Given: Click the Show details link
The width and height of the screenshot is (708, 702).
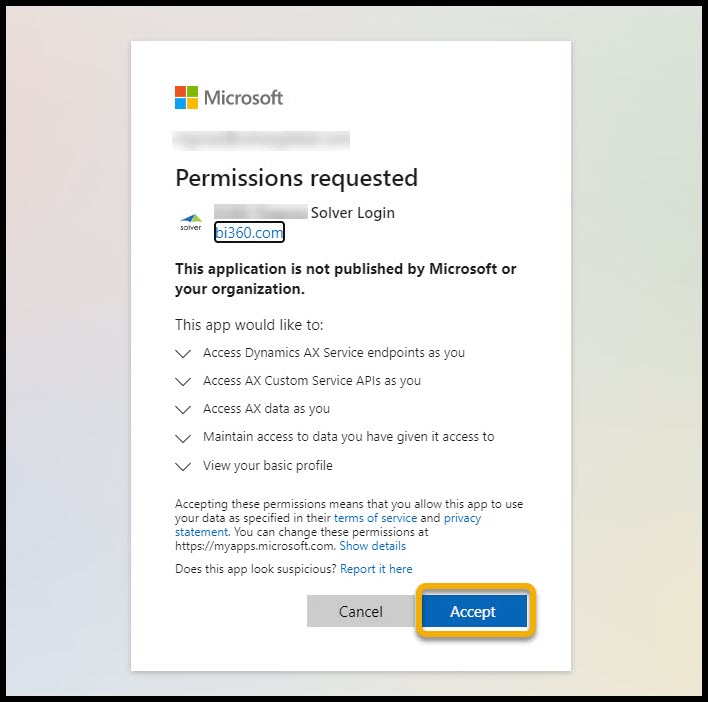Looking at the screenshot, I should pyautogui.click(x=372, y=546).
